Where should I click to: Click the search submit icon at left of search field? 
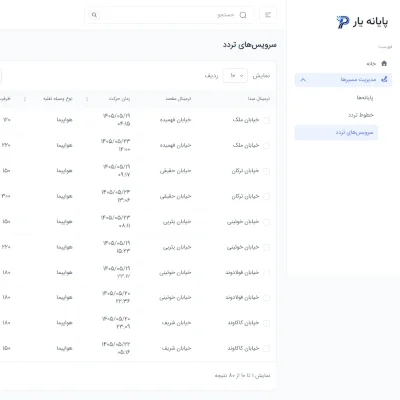point(94,15)
